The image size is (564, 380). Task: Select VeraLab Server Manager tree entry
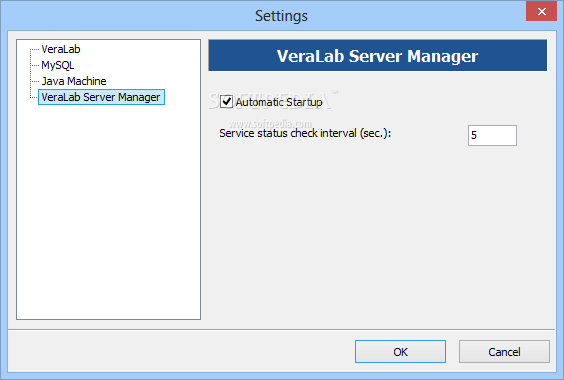coord(101,97)
